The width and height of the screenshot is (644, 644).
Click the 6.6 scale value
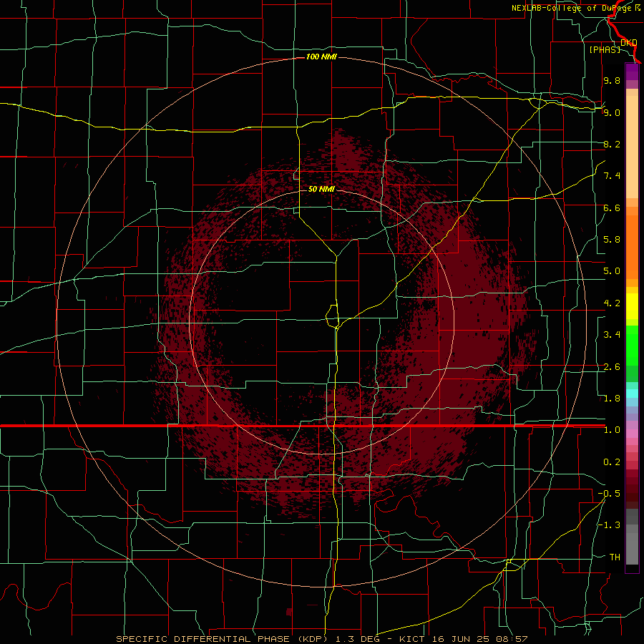tap(612, 208)
